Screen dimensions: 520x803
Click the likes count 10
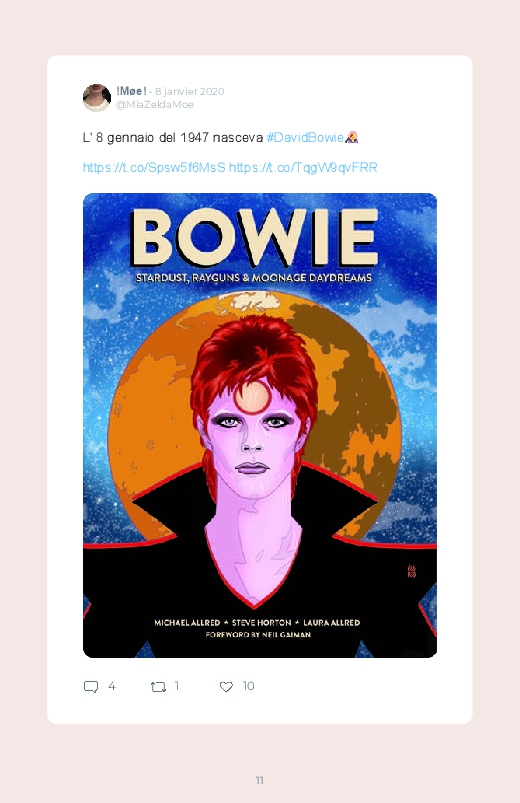pyautogui.click(x=248, y=686)
